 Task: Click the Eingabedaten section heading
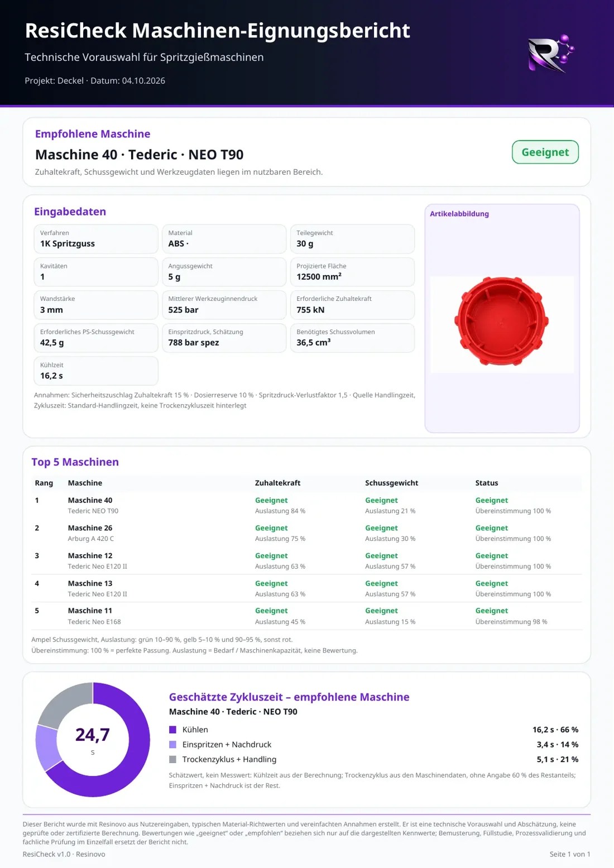70,212
